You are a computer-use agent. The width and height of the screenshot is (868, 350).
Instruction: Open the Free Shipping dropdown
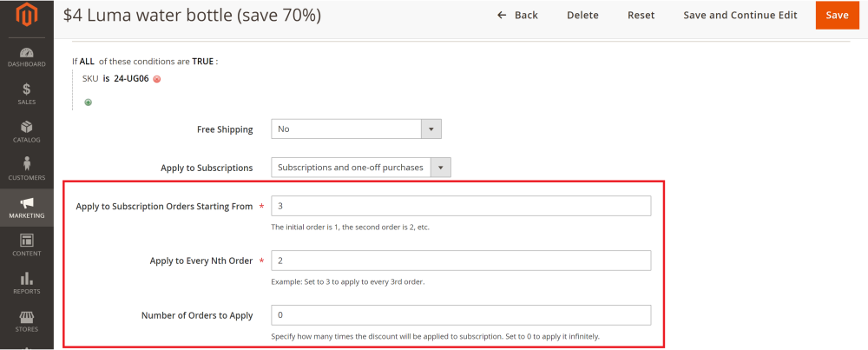coord(356,129)
